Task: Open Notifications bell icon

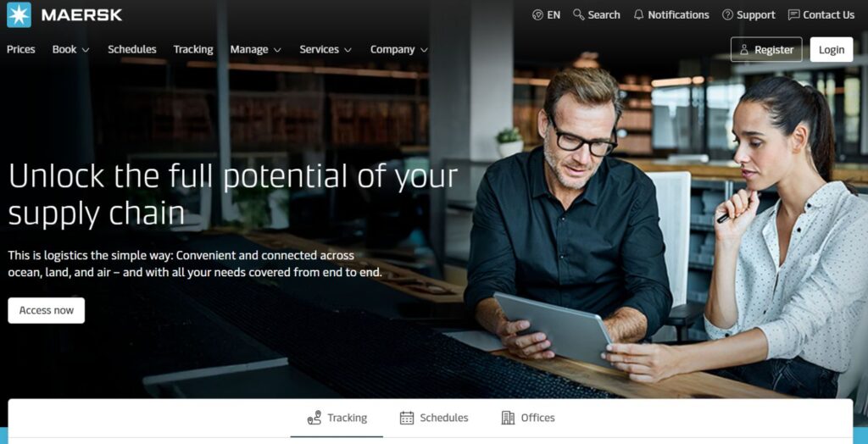Action: point(638,15)
